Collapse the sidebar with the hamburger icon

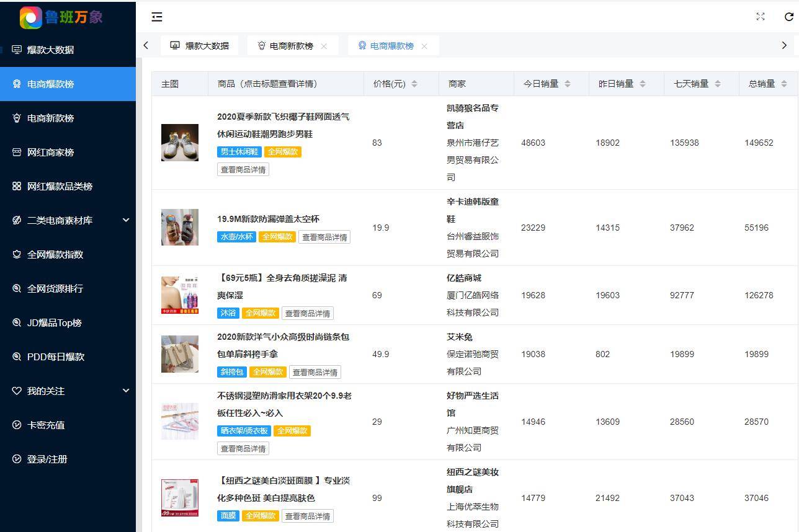pyautogui.click(x=157, y=17)
